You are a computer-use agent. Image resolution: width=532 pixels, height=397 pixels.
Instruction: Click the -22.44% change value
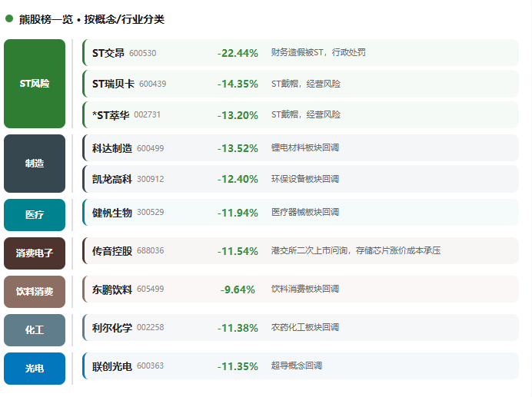coord(238,53)
